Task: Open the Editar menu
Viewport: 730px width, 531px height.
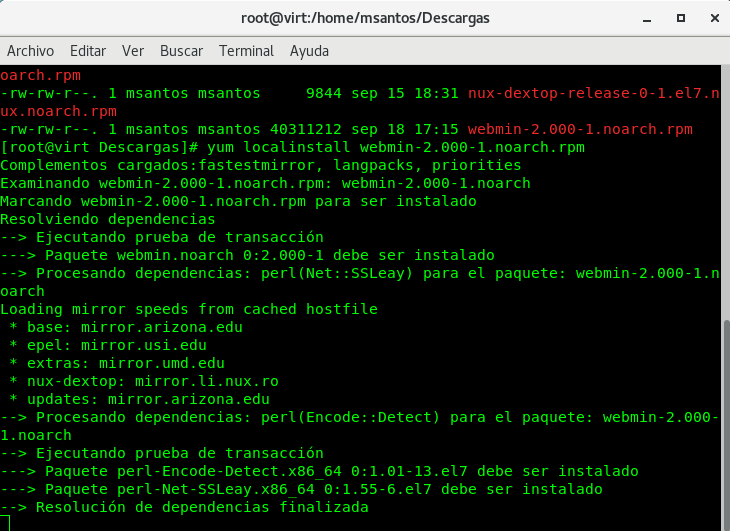Action: [88, 51]
